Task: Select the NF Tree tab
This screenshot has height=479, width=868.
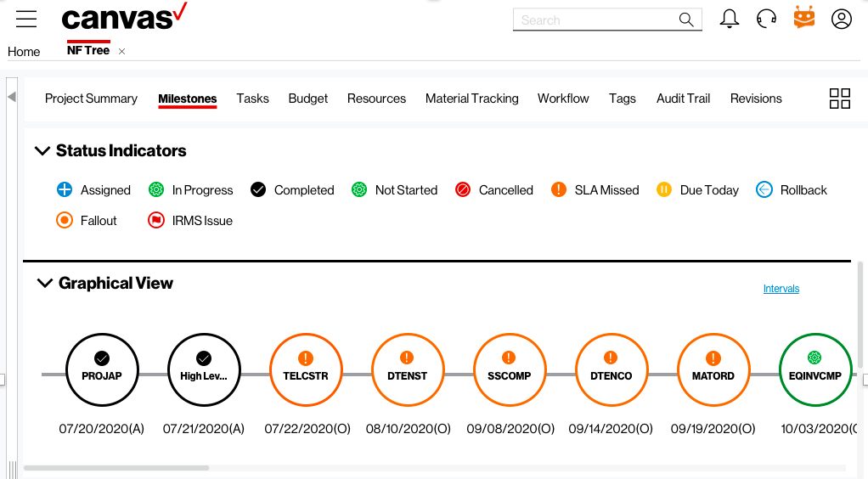Action: tap(88, 50)
